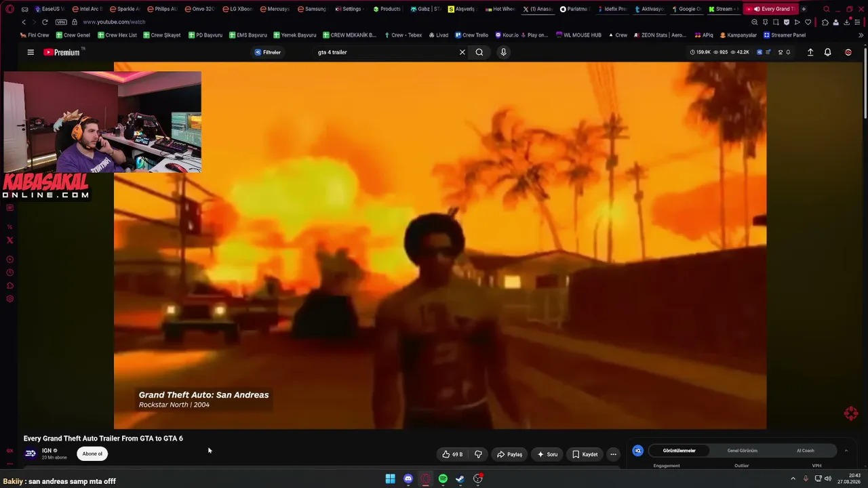Open Fini Crew bookmark
The width and height of the screenshot is (868, 488).
pyautogui.click(x=35, y=35)
